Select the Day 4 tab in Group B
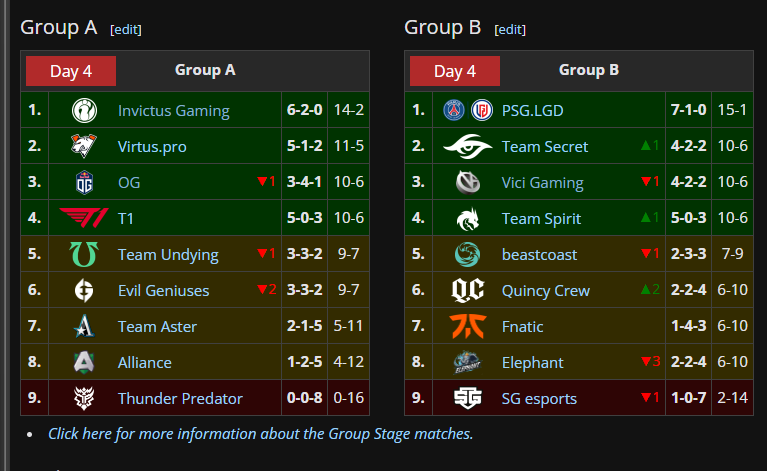The width and height of the screenshot is (767, 471). [455, 71]
